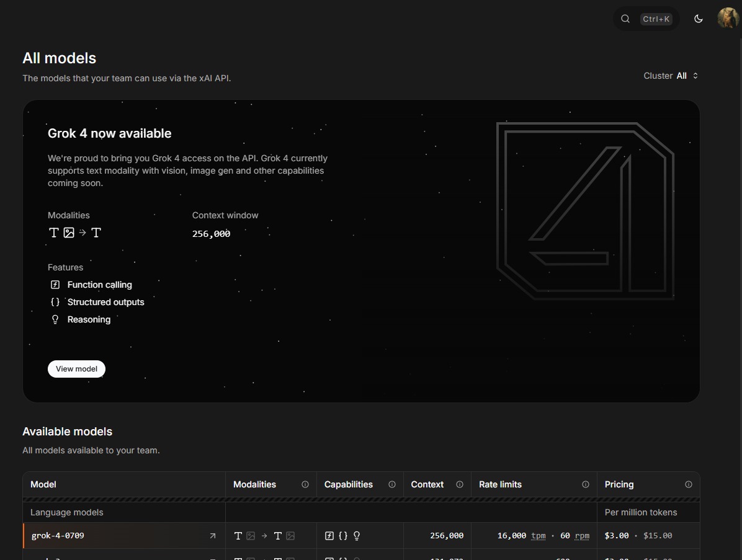This screenshot has height=560, width=742.
Task: Click the Structured outputs feature label
Action: (x=105, y=302)
